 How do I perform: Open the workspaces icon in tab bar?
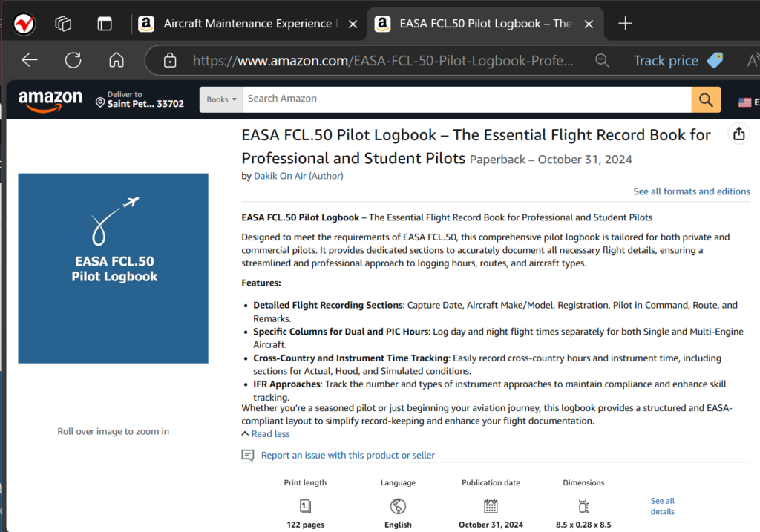(63, 23)
